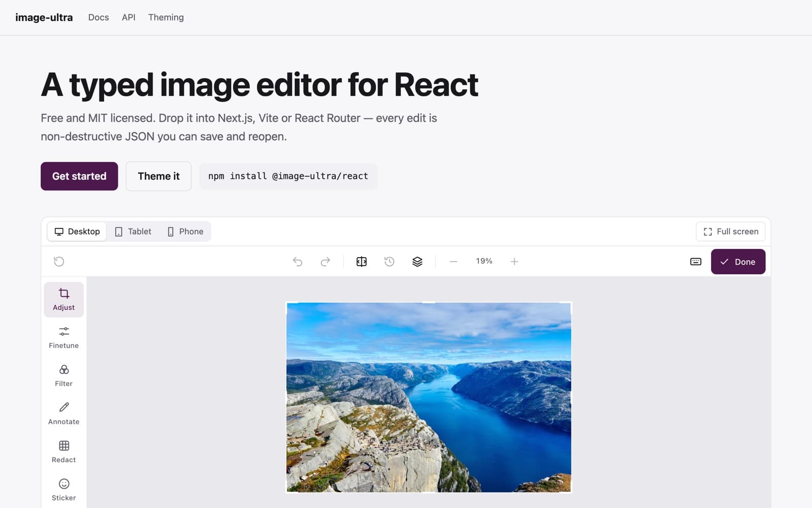The image size is (812, 508).
Task: Open the Sticker tool
Action: click(x=64, y=490)
